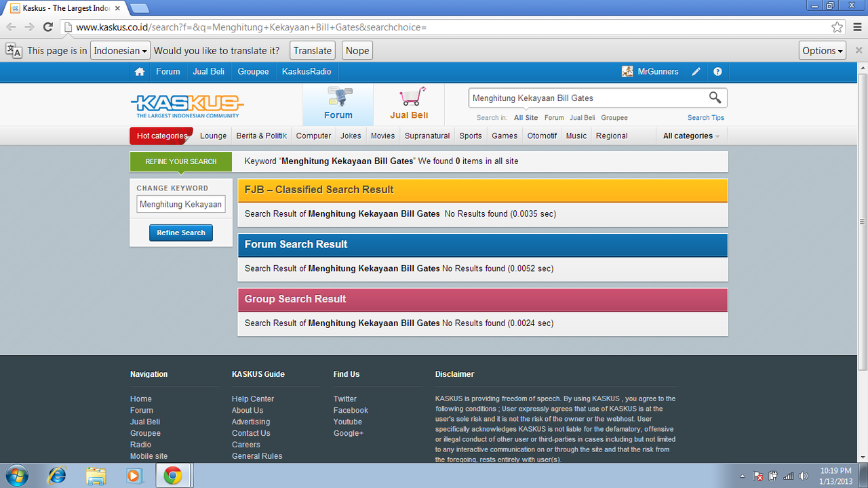Image resolution: width=868 pixels, height=488 pixels.
Task: Click the Refine Search button
Action: coord(181,232)
